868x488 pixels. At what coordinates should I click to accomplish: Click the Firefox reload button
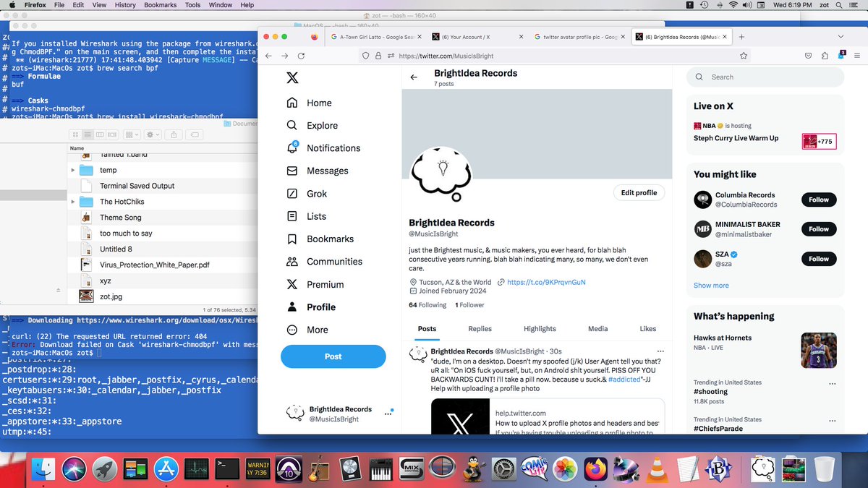pyautogui.click(x=302, y=56)
